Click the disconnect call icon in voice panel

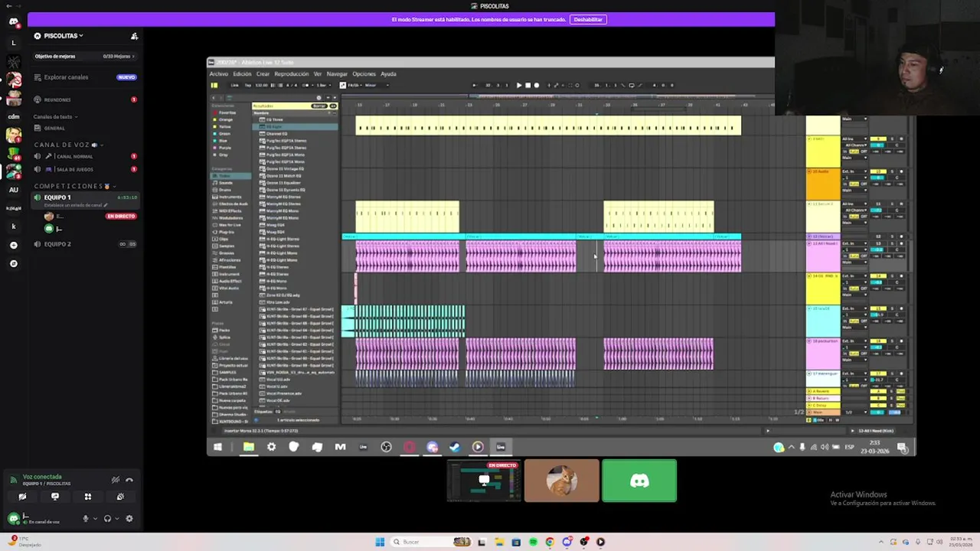129,480
